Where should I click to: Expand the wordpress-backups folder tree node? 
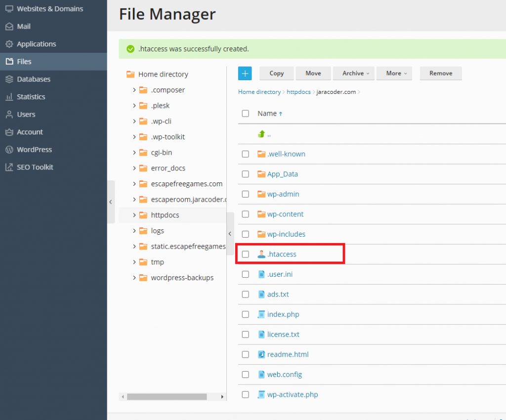coord(134,278)
